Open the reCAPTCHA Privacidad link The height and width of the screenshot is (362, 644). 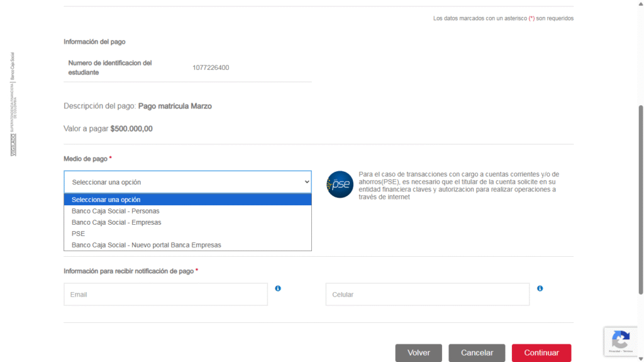point(614,351)
